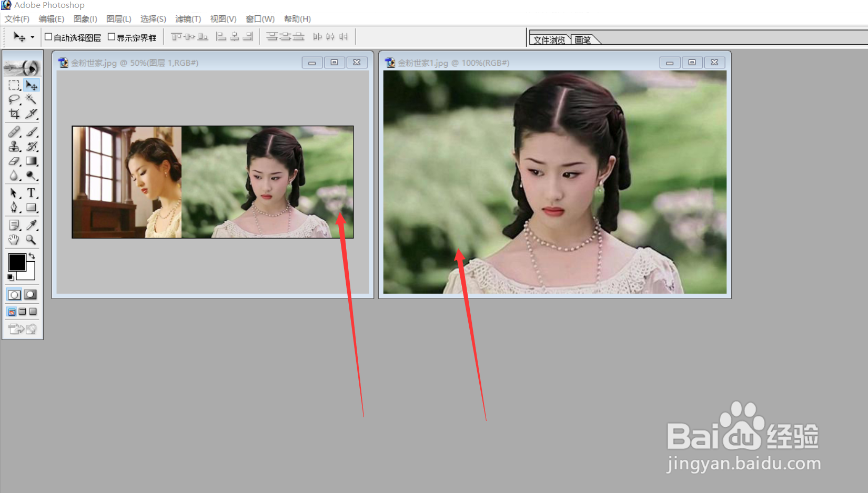Click the align right edges icon

pyautogui.click(x=248, y=37)
